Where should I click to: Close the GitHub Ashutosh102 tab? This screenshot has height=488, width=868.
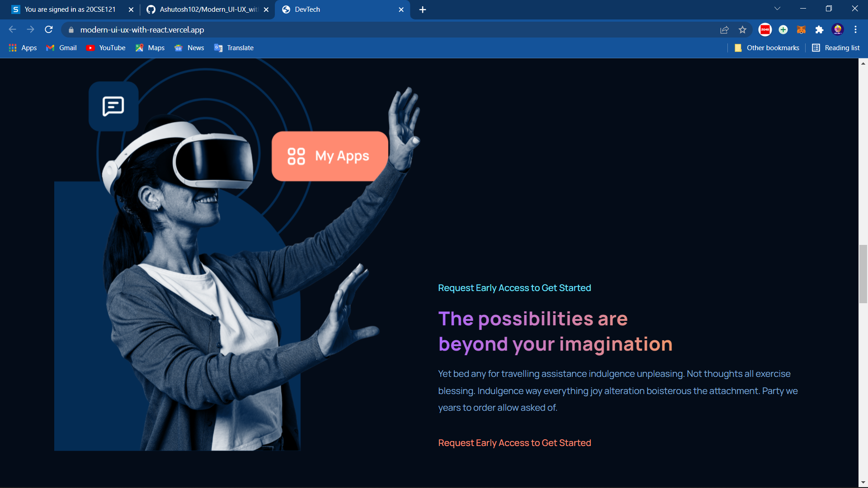coord(266,9)
